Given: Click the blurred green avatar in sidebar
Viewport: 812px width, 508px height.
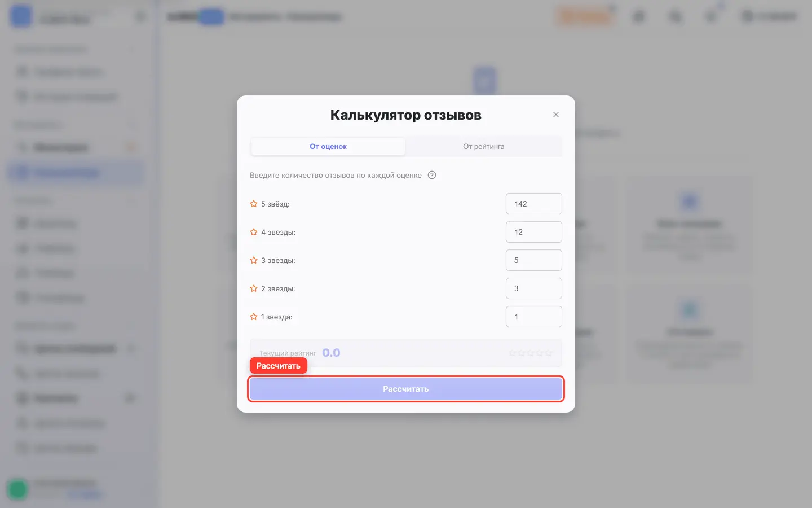Looking at the screenshot, I should (x=17, y=489).
